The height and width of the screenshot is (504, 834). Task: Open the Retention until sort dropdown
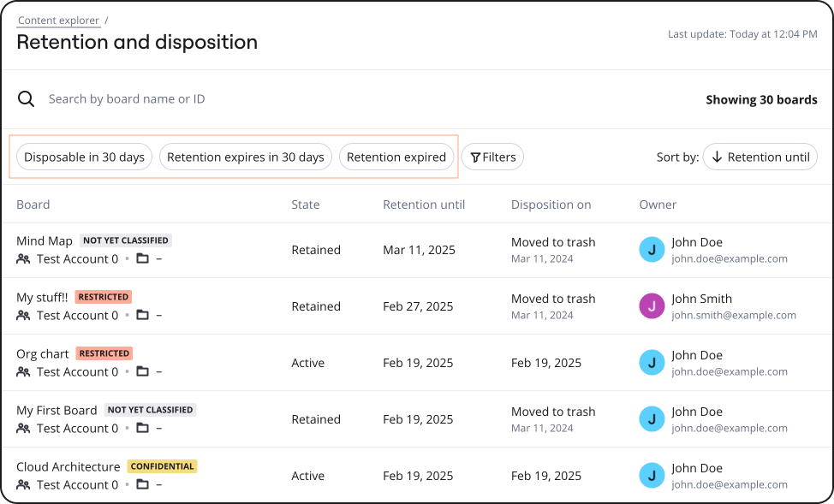(x=760, y=157)
